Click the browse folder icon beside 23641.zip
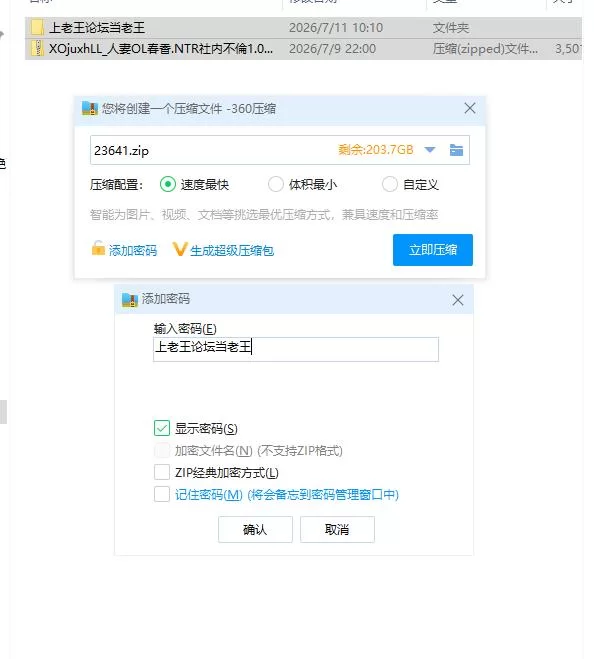The width and height of the screenshot is (594, 659). [456, 150]
